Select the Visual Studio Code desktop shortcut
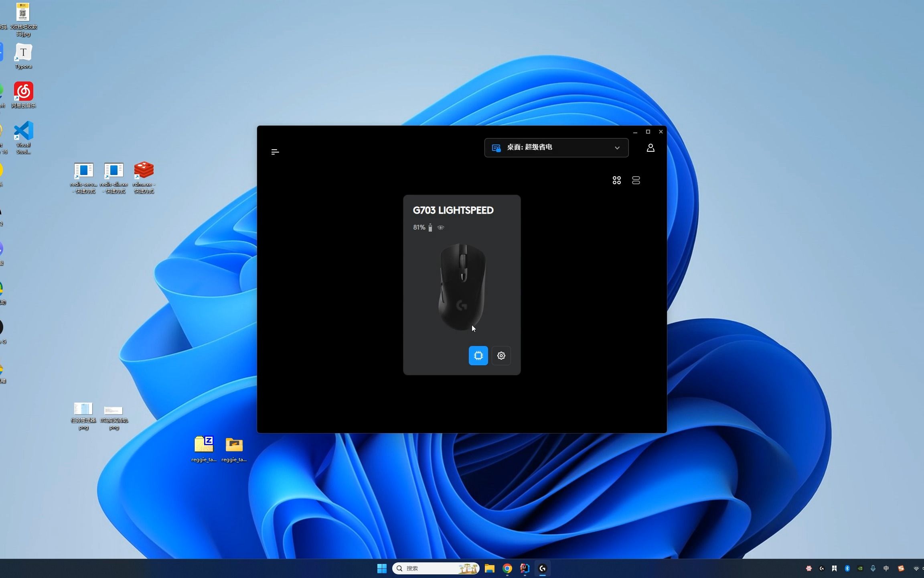 click(23, 138)
